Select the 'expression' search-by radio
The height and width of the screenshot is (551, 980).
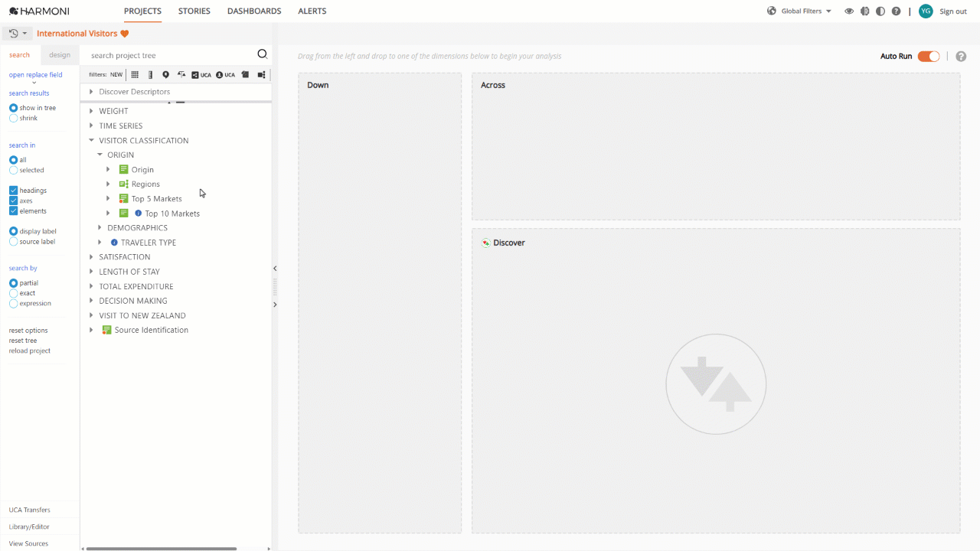pos(13,304)
